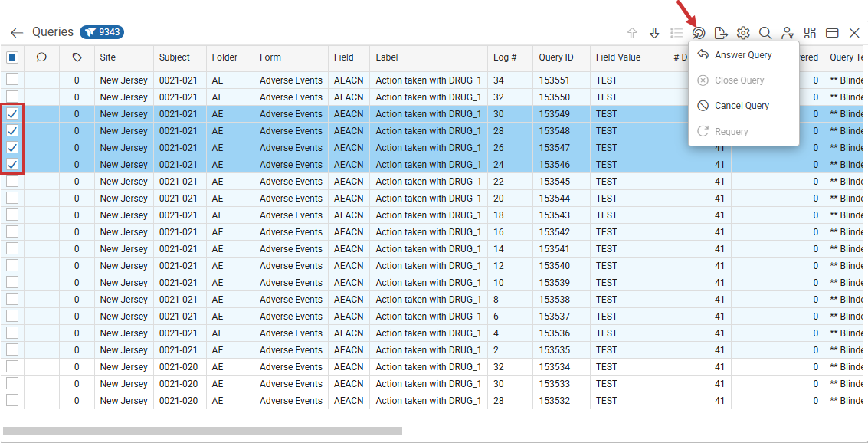
Task: Click the move down arrow icon
Action: 654,33
